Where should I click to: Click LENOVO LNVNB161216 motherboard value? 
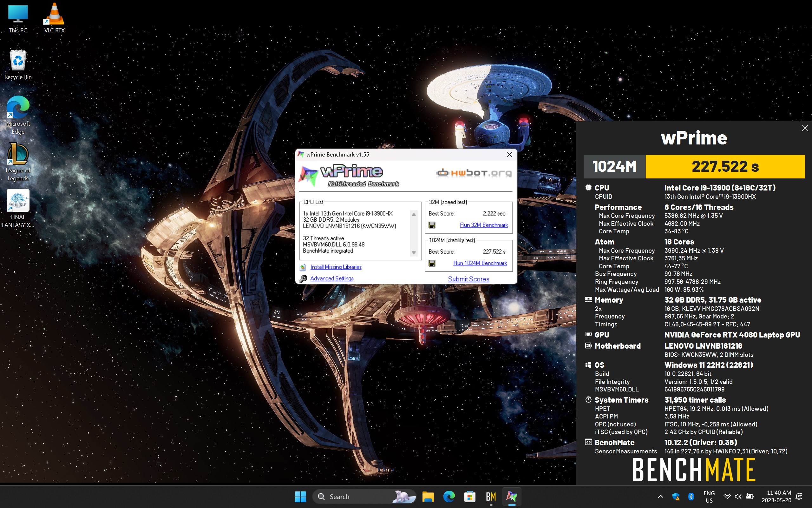click(x=703, y=346)
